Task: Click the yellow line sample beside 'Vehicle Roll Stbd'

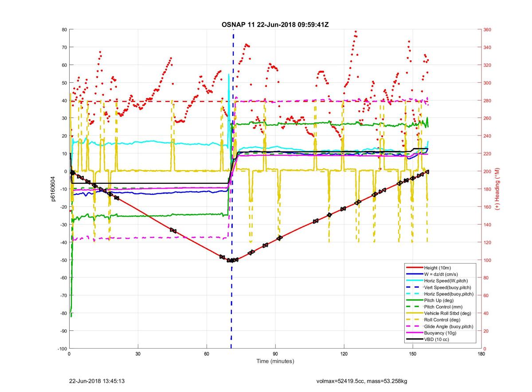Action: tap(414, 313)
